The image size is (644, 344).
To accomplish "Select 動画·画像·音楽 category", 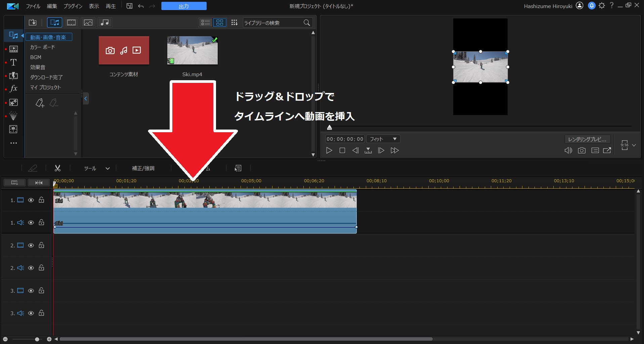I will pyautogui.click(x=49, y=37).
